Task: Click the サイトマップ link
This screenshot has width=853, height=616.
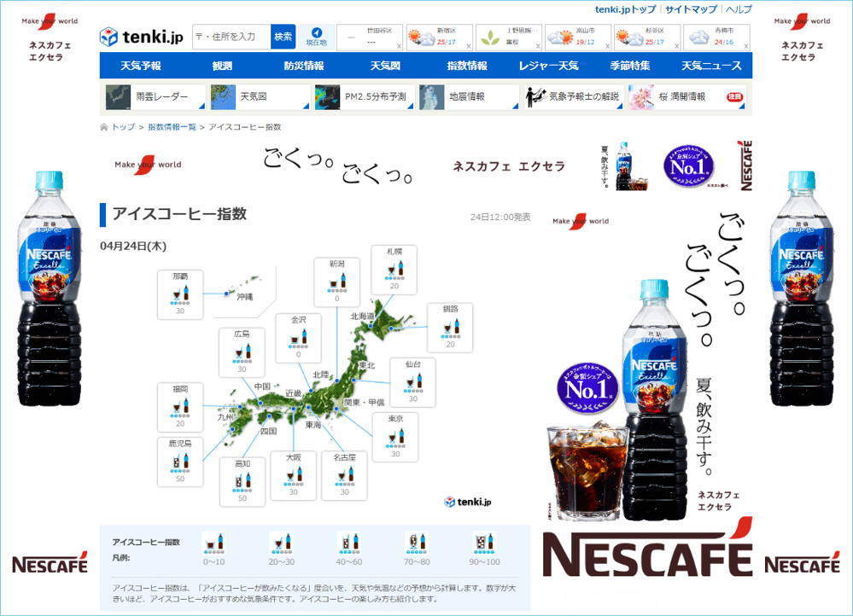Action: click(691, 9)
